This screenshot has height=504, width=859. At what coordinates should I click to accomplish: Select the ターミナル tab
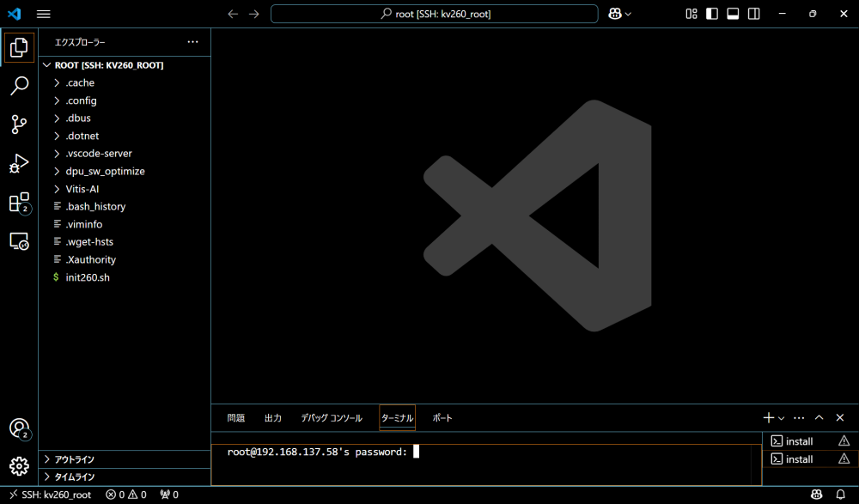pos(397,418)
